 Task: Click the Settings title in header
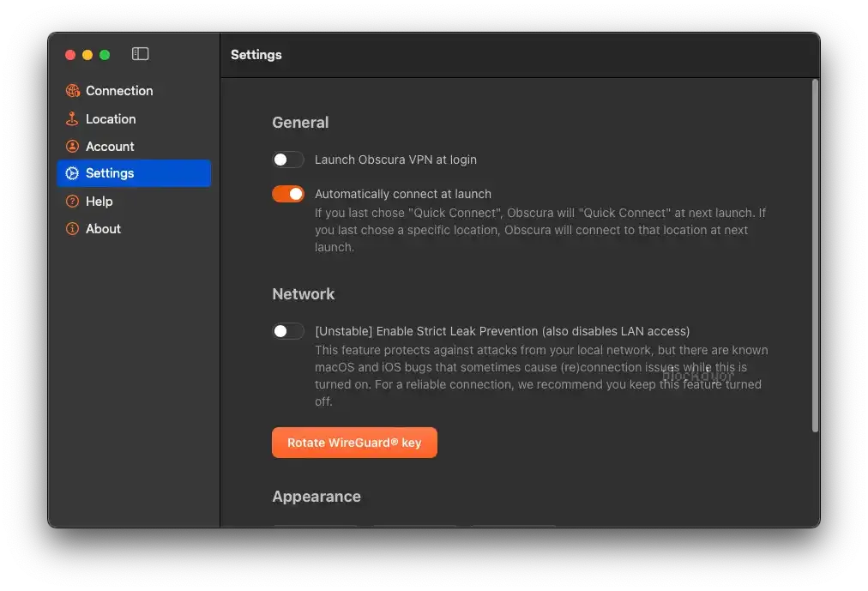(x=256, y=55)
